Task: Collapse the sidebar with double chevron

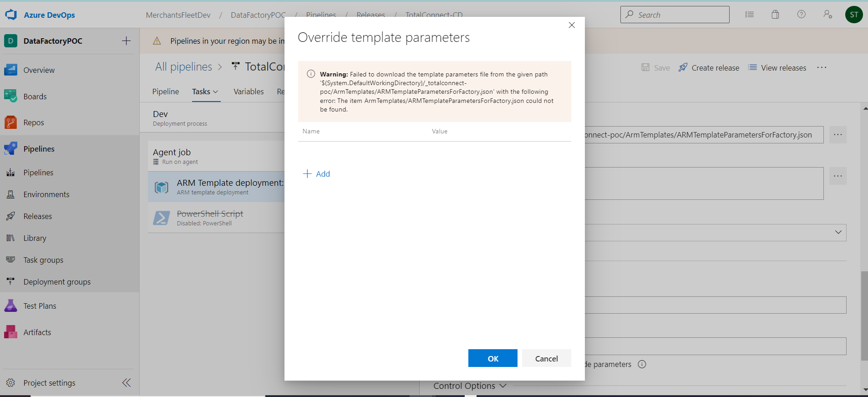Action: (x=126, y=383)
